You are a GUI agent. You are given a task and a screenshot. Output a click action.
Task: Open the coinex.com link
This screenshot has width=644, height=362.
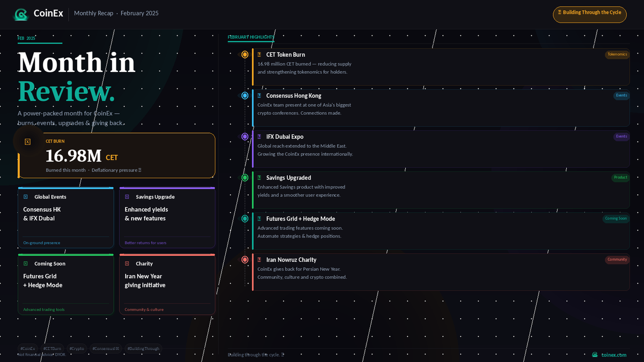click(x=614, y=355)
